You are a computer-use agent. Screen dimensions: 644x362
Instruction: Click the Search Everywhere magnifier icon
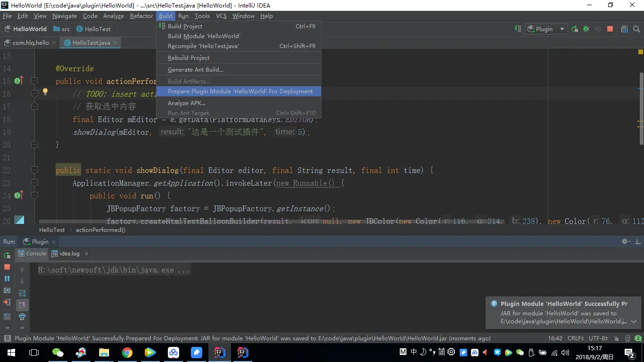pyautogui.click(x=636, y=29)
